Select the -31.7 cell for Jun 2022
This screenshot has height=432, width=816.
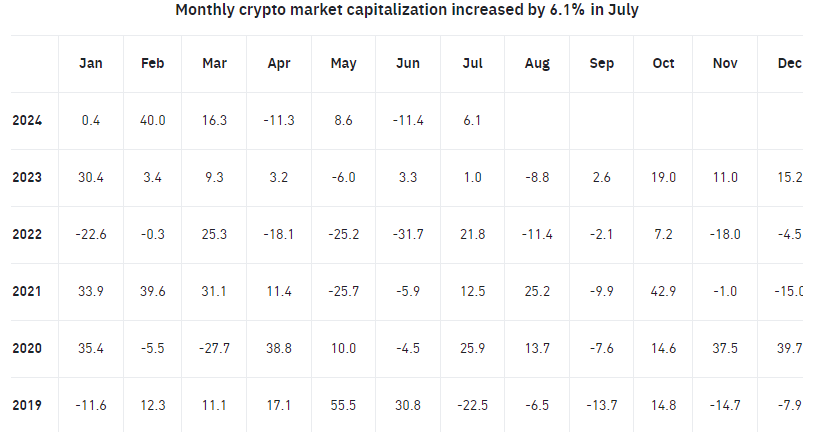(x=408, y=234)
